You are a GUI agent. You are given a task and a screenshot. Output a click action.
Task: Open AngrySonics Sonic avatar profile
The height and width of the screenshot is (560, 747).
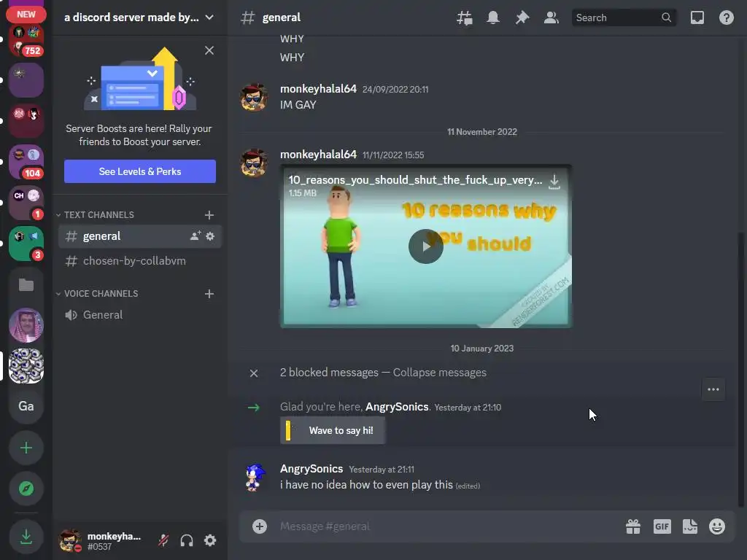(255, 477)
